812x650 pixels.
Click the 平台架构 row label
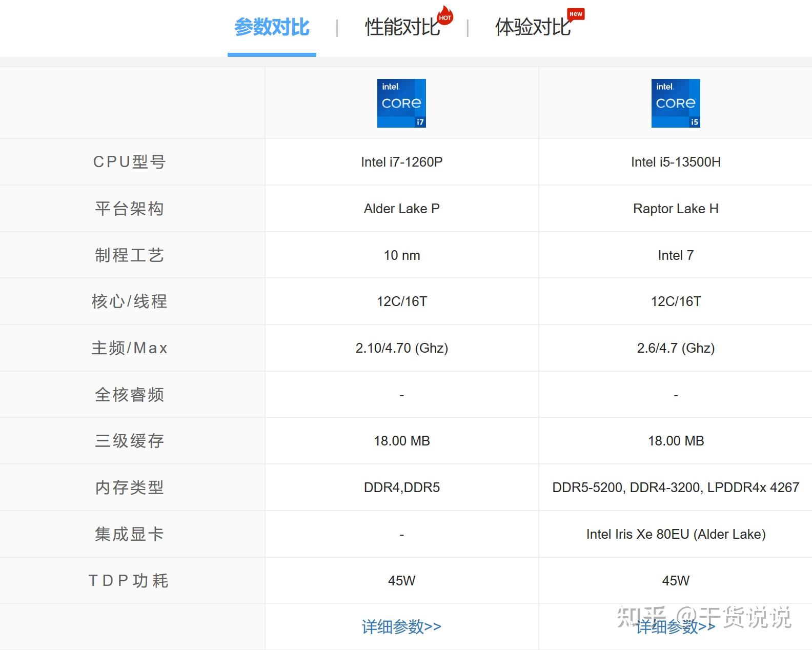click(x=129, y=209)
